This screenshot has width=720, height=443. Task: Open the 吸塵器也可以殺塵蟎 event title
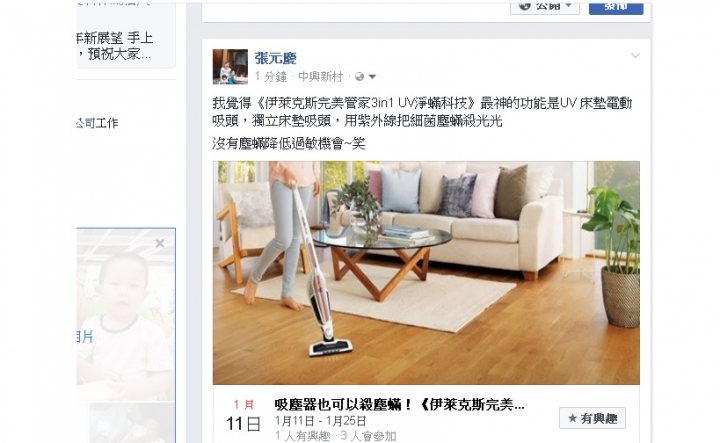point(399,404)
